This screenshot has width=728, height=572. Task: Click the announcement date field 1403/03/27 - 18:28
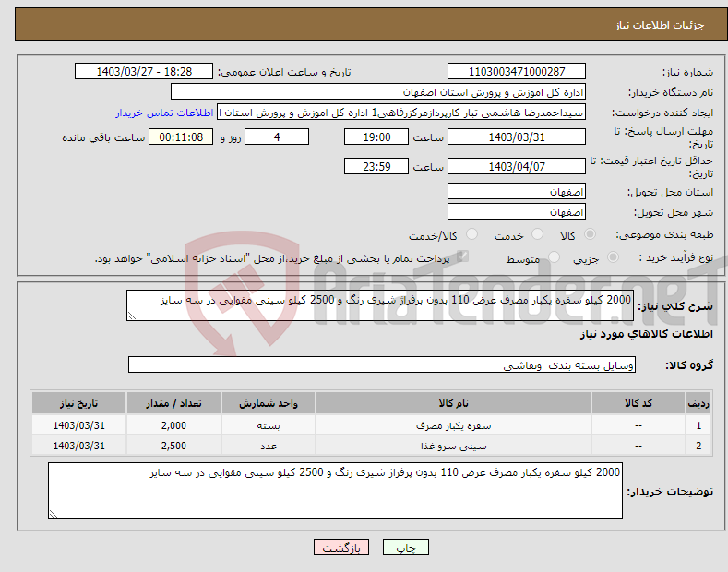pos(144,72)
